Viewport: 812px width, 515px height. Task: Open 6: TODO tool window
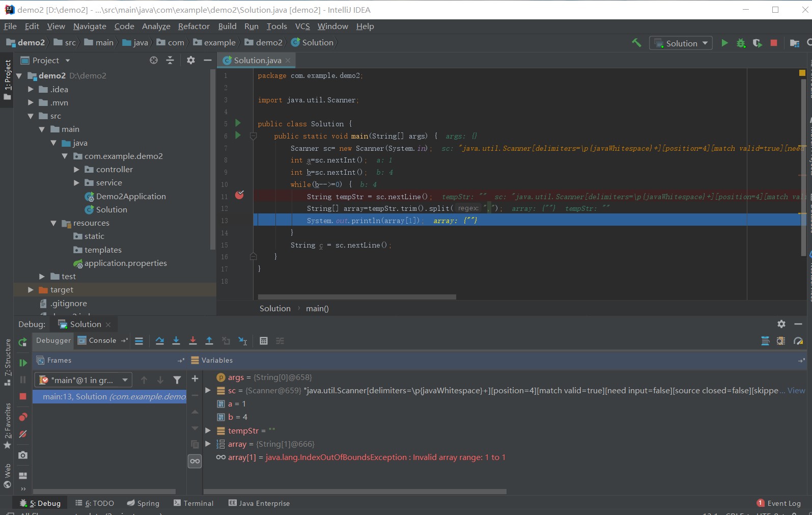click(95, 503)
